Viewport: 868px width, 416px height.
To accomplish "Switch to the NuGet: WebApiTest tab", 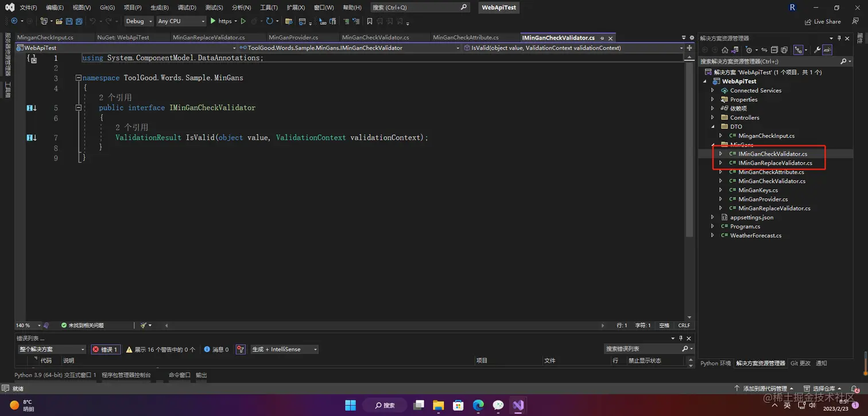I will (x=123, y=37).
